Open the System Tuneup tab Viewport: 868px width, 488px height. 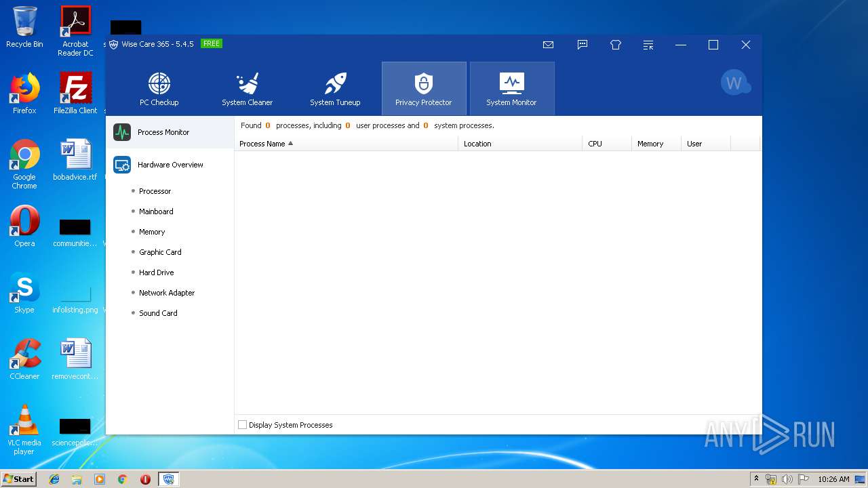coord(336,89)
